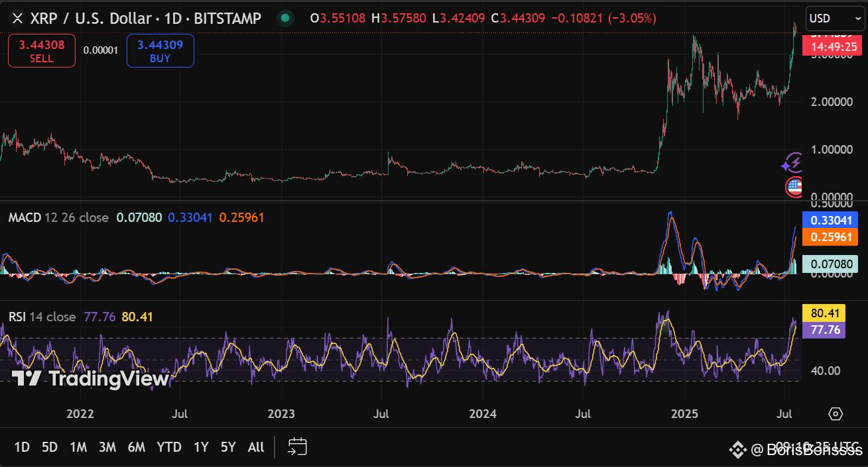Click the RSI indicator label
The image size is (868, 467).
coord(17,317)
